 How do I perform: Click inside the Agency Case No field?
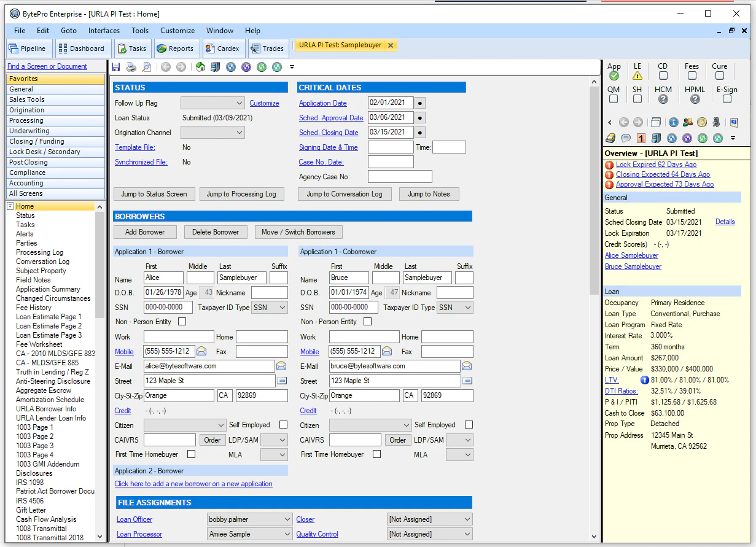coord(400,176)
